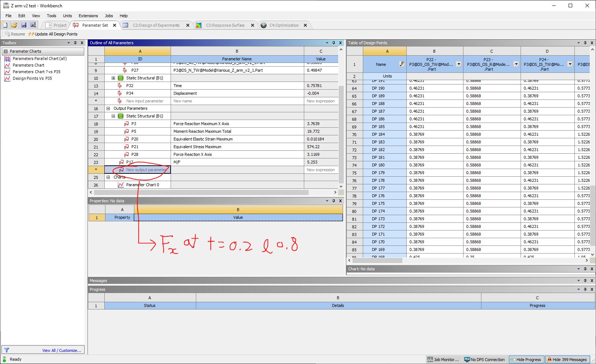
Task: Click Hide 399 Messages button
Action: (x=567, y=360)
